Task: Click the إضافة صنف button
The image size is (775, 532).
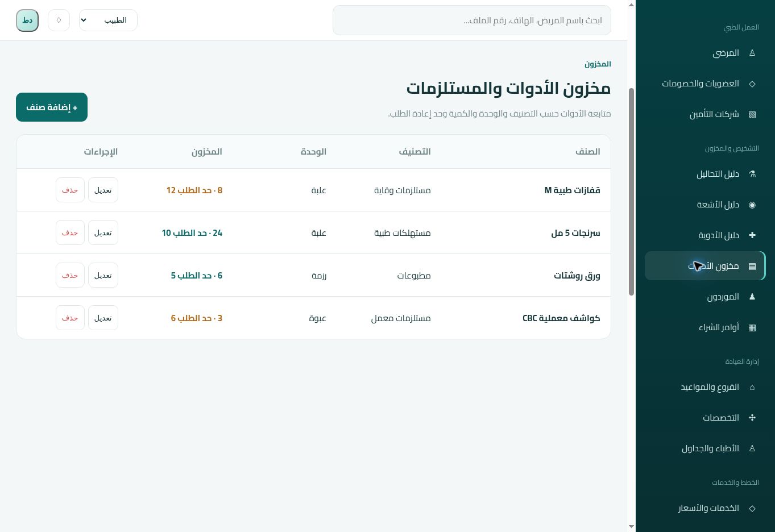Action: coord(52,107)
